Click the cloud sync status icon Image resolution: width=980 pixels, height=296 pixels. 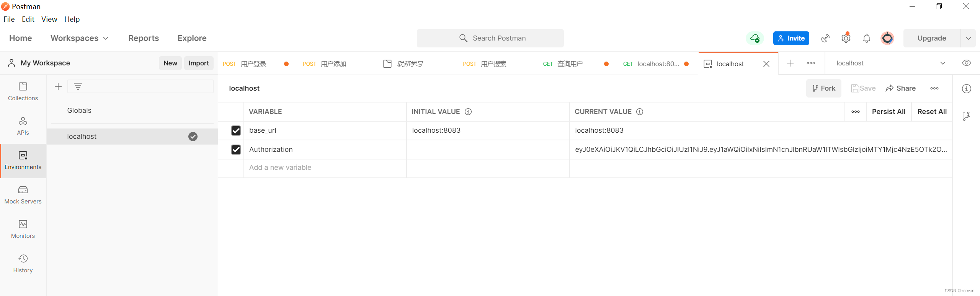(755, 38)
